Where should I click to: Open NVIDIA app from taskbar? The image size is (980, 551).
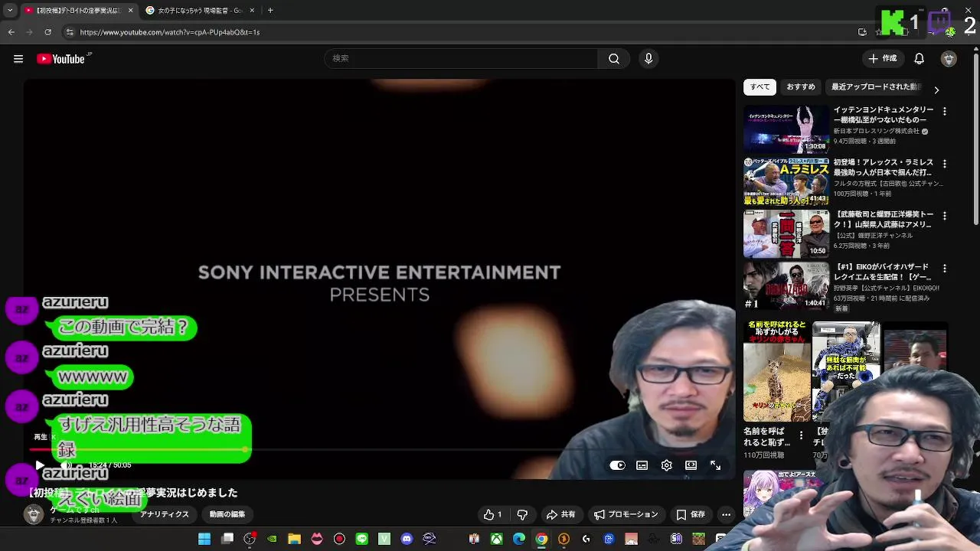(x=272, y=539)
